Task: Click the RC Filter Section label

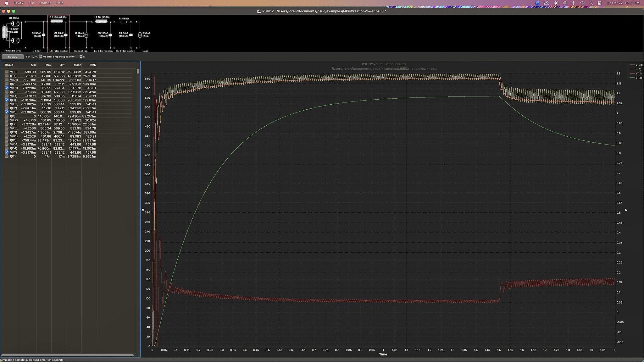Action: (x=125, y=51)
